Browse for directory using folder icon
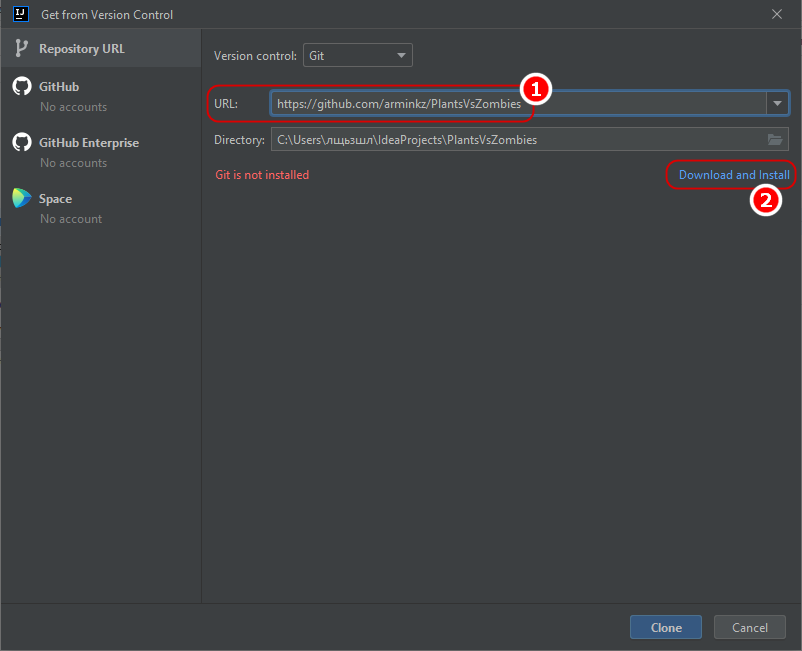This screenshot has width=802, height=651. click(775, 140)
